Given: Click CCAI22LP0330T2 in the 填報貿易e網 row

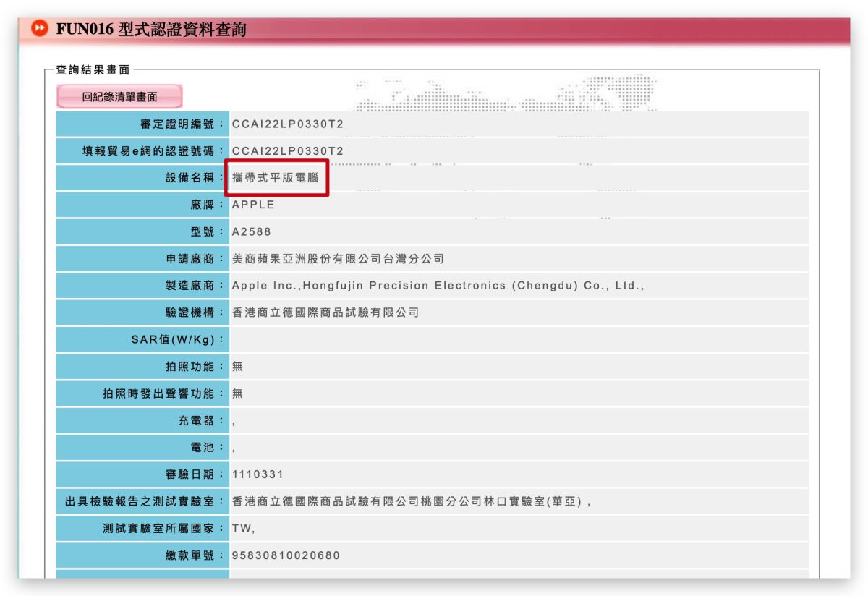Looking at the screenshot, I should pos(288,151).
